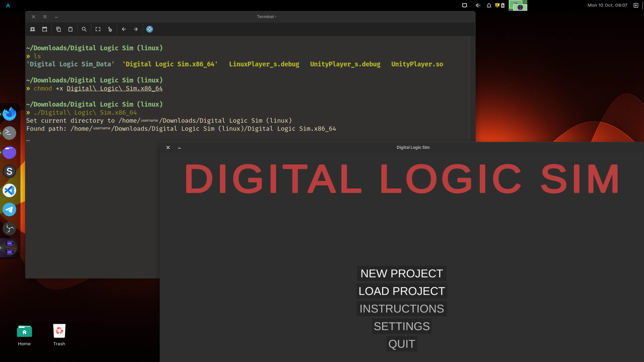Open a new terminal window

pyautogui.click(x=45, y=29)
